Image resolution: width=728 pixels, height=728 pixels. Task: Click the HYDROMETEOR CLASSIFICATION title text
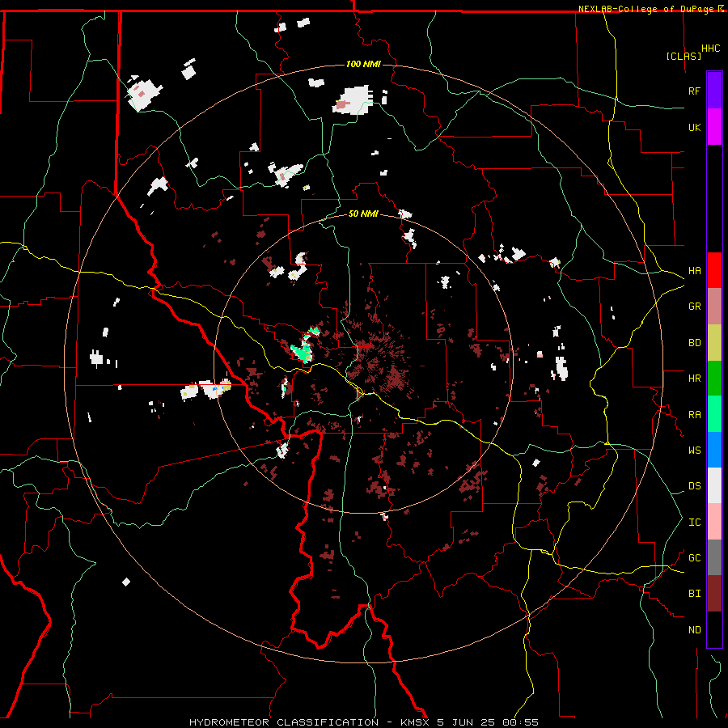pyautogui.click(x=284, y=722)
